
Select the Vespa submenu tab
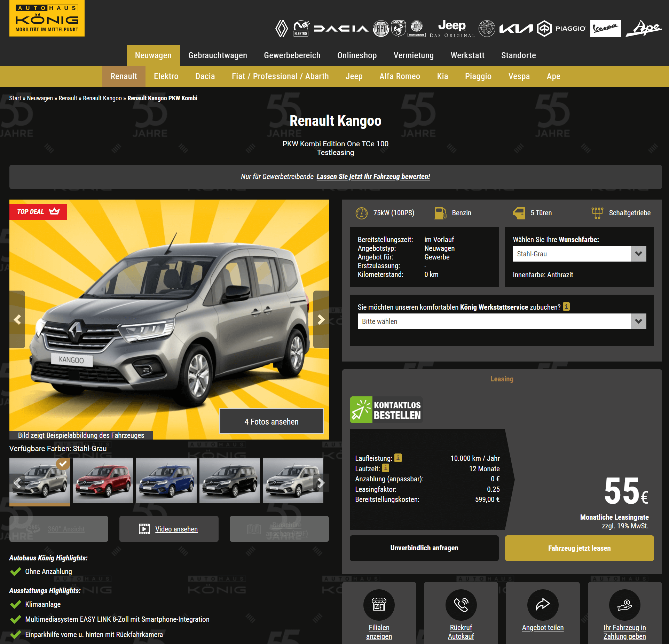pyautogui.click(x=519, y=76)
